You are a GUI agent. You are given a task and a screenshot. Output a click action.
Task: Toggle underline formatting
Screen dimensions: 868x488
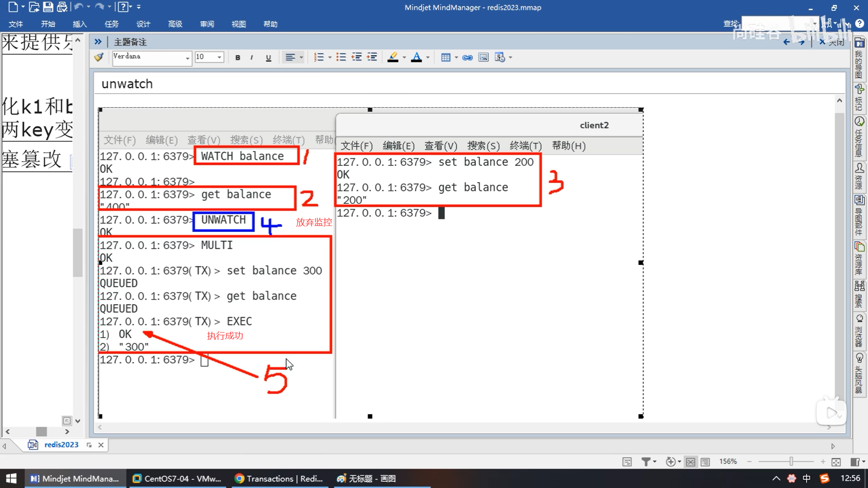pos(269,57)
